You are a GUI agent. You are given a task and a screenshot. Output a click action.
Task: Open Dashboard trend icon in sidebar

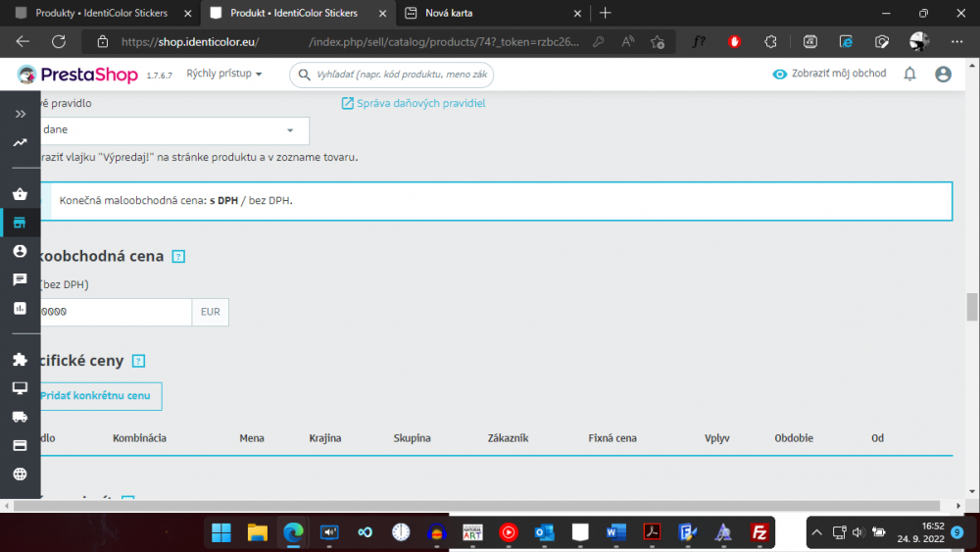(x=20, y=142)
